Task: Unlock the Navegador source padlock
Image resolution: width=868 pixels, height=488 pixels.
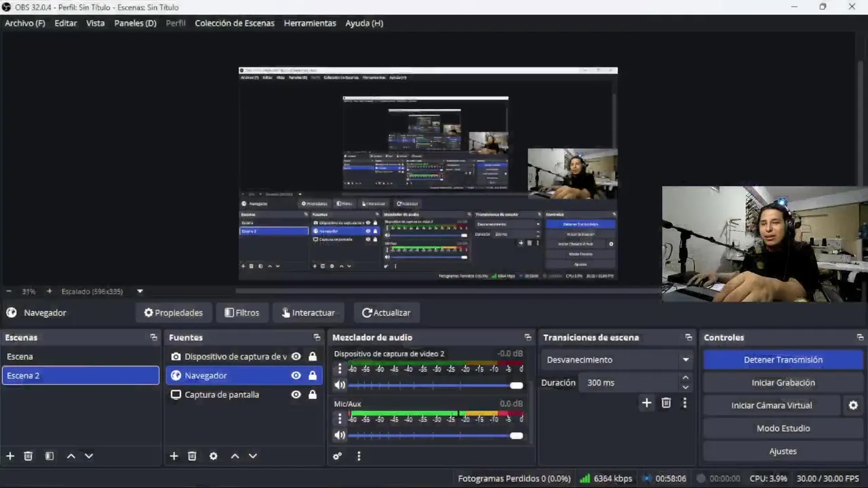Action: coord(313,375)
